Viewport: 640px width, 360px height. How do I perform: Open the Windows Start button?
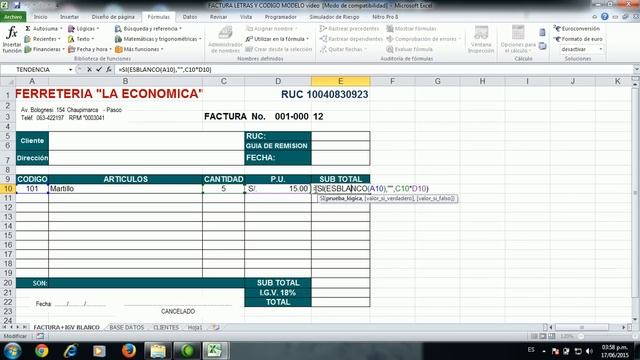[x=12, y=351]
